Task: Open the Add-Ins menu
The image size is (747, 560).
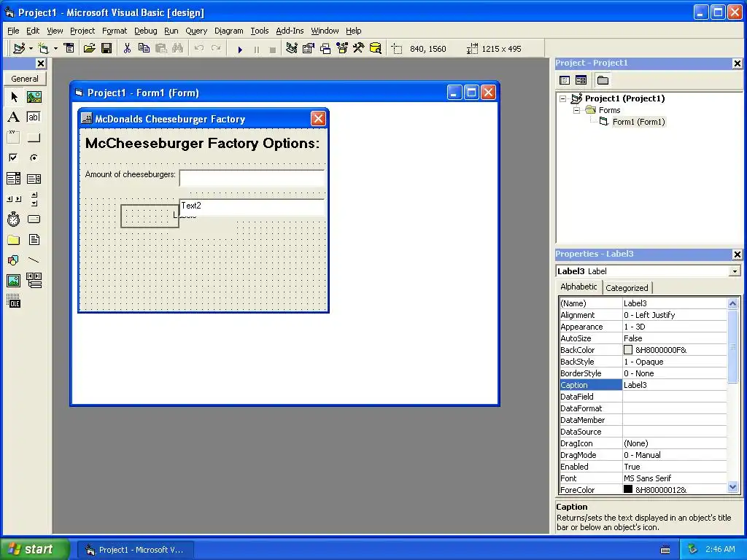Action: [290, 31]
